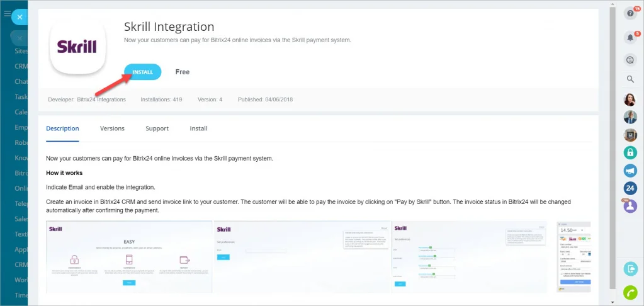Open chat with the red-haired woman avatar
The width and height of the screenshot is (644, 306).
[x=630, y=99]
